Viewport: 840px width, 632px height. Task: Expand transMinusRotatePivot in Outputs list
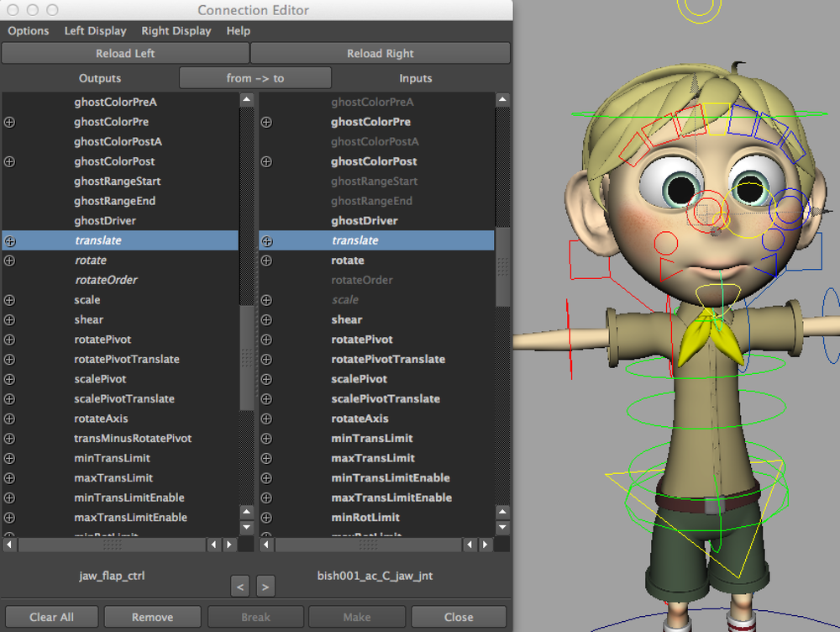pyautogui.click(x=9, y=439)
